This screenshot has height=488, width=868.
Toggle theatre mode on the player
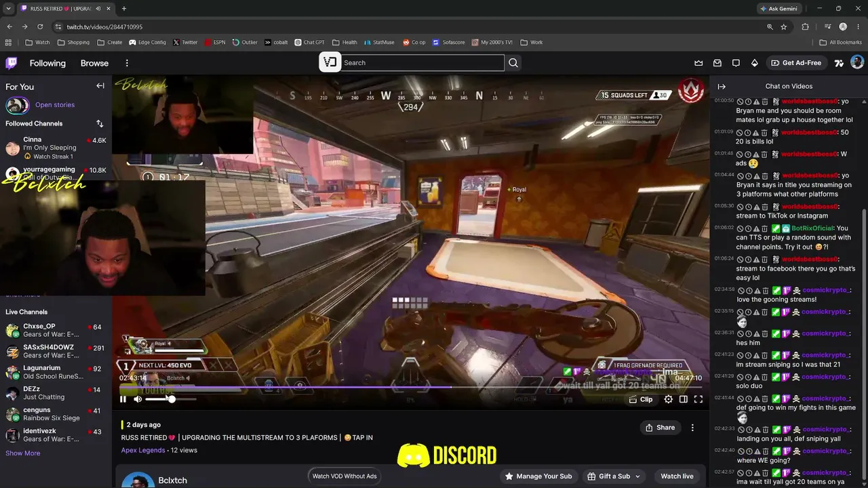click(x=684, y=399)
